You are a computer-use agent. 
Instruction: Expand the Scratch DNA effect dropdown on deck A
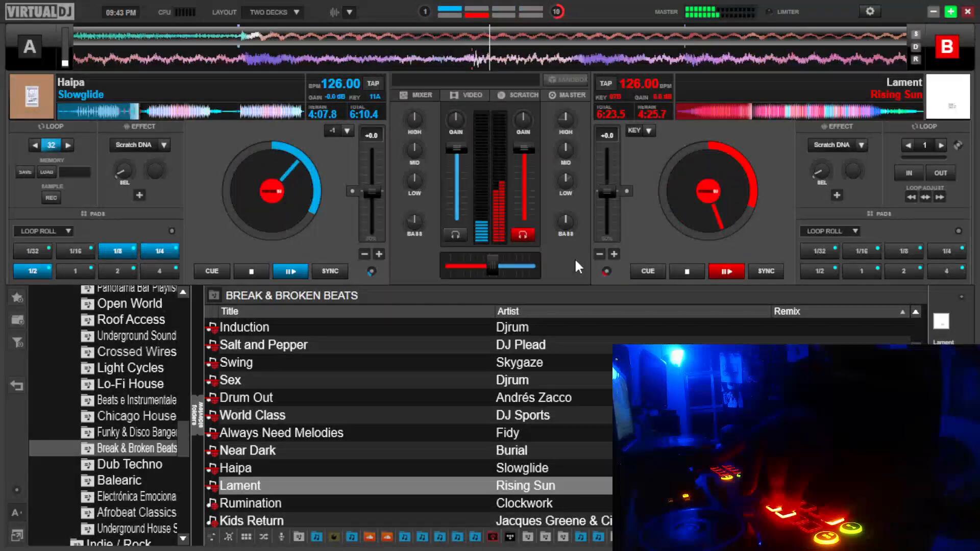click(x=164, y=145)
